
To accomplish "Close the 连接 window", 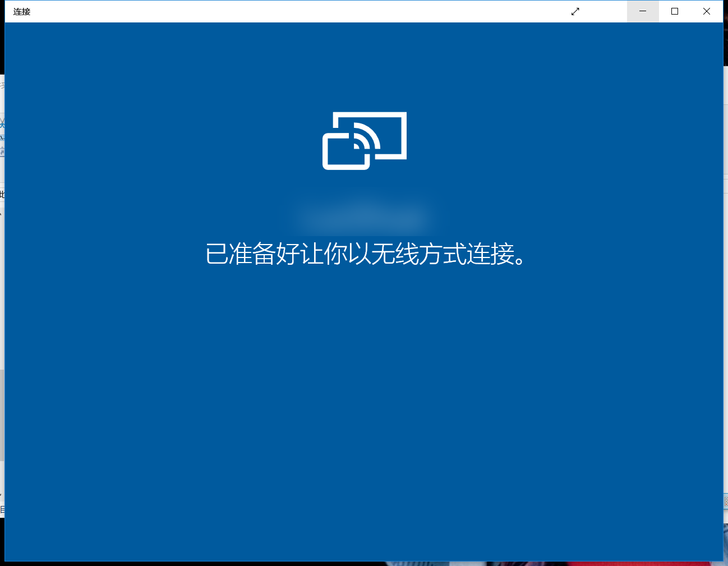I will [x=707, y=11].
